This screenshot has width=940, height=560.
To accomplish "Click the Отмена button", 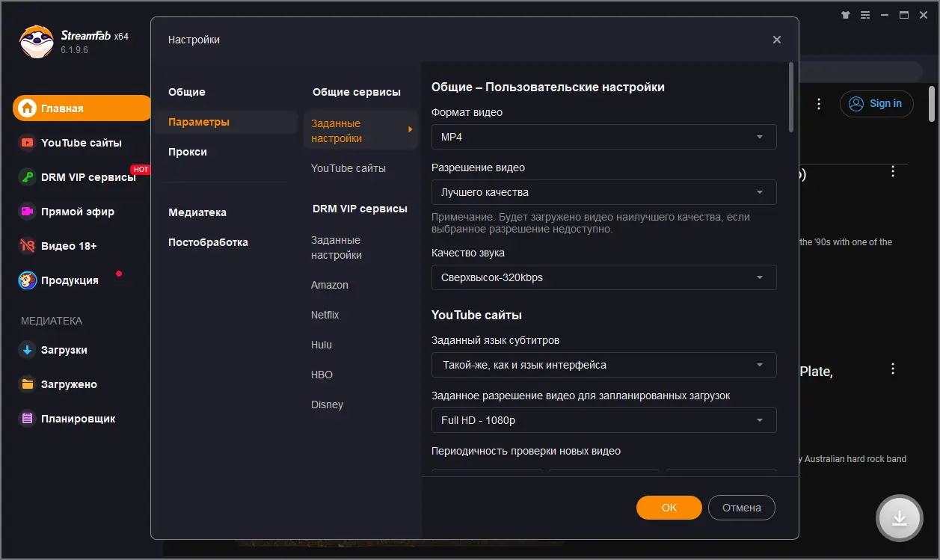I will tap(741, 508).
